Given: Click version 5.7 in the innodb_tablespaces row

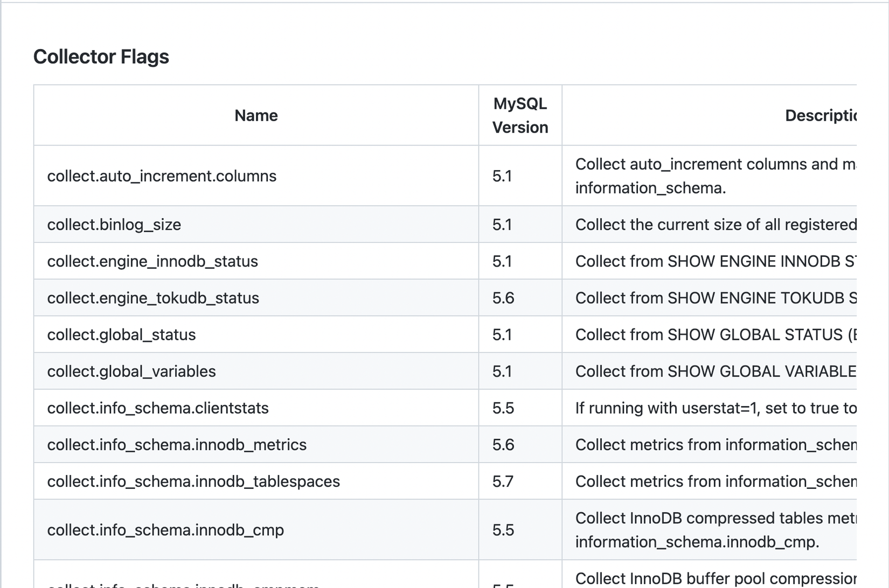Looking at the screenshot, I should click(x=503, y=481).
